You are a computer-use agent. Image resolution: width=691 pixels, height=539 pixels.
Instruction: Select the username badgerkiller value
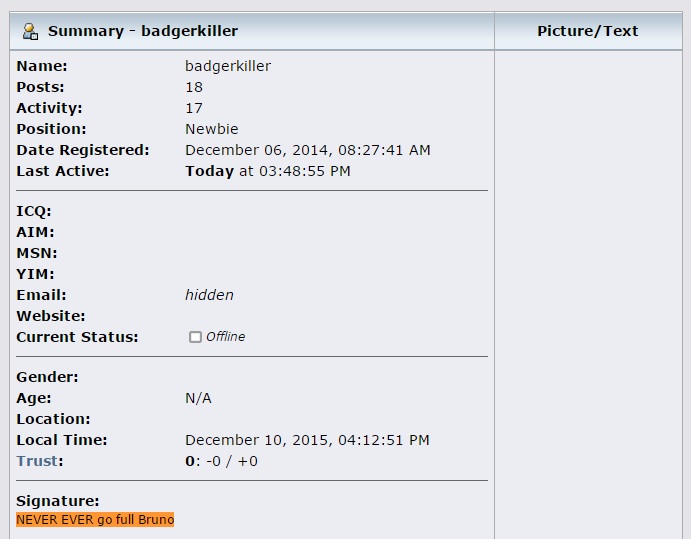coord(228,66)
